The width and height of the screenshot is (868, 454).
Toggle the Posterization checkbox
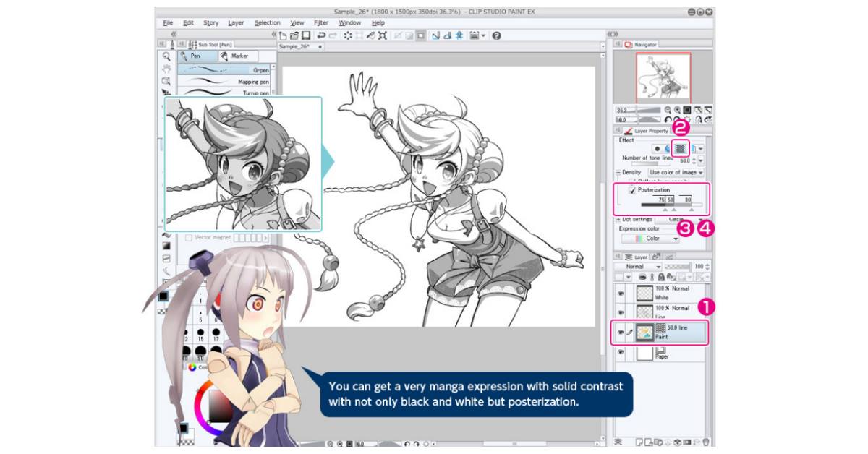point(632,189)
